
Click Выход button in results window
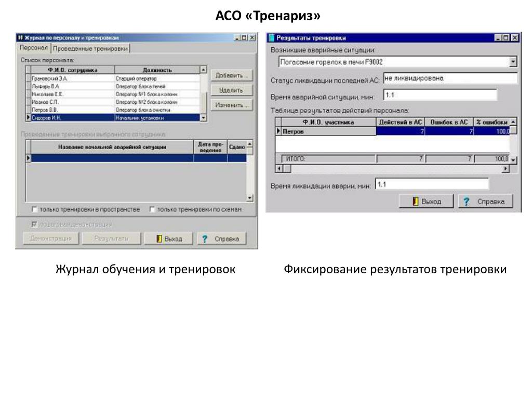427,202
